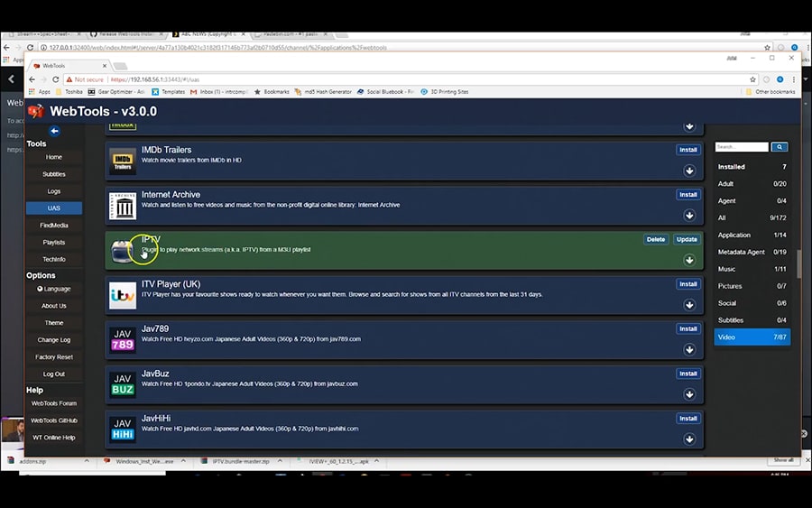Open the Other bookmarks folder

click(770, 92)
